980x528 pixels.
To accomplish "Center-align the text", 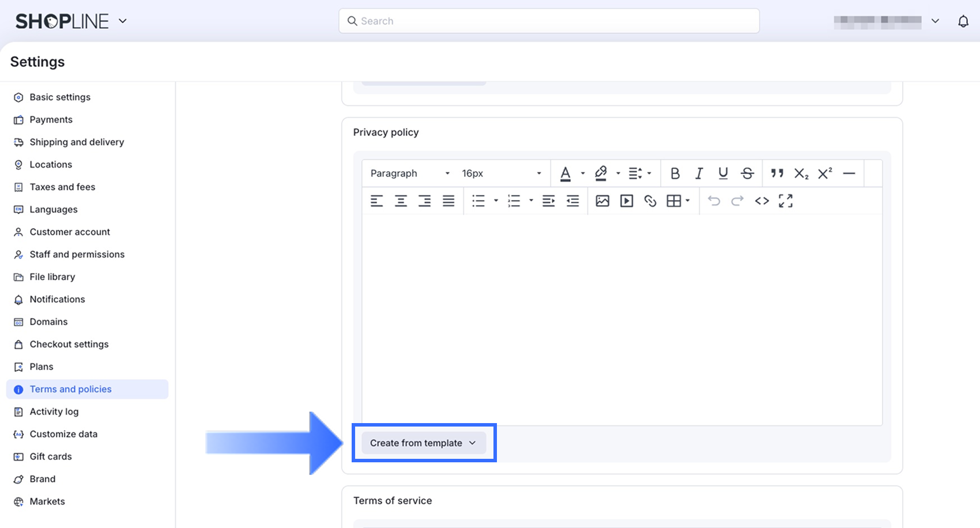I will point(401,201).
